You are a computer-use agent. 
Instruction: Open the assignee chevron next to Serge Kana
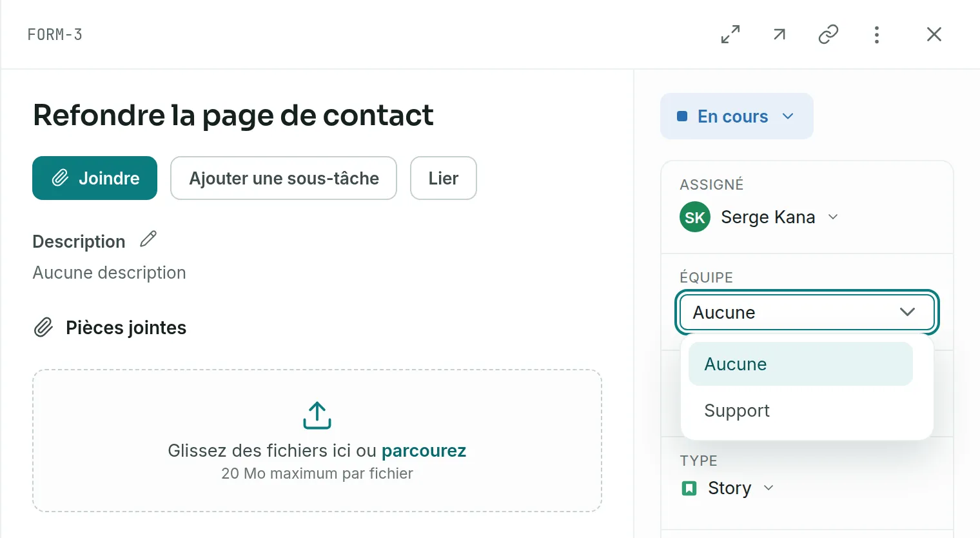[833, 217]
